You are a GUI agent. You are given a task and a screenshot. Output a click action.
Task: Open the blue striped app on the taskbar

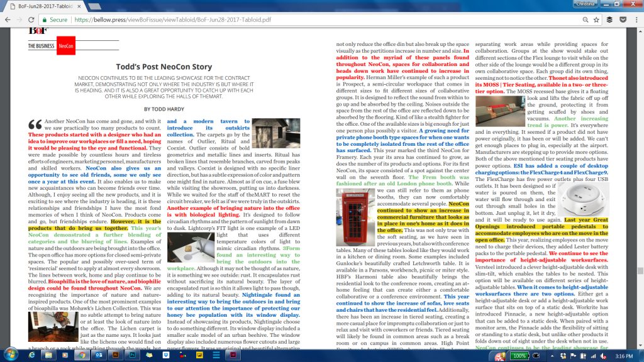pyautogui.click(x=216, y=356)
